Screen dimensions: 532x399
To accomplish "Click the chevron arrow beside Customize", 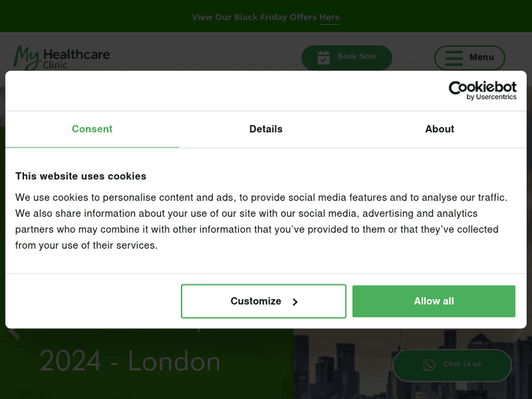I will tap(295, 302).
